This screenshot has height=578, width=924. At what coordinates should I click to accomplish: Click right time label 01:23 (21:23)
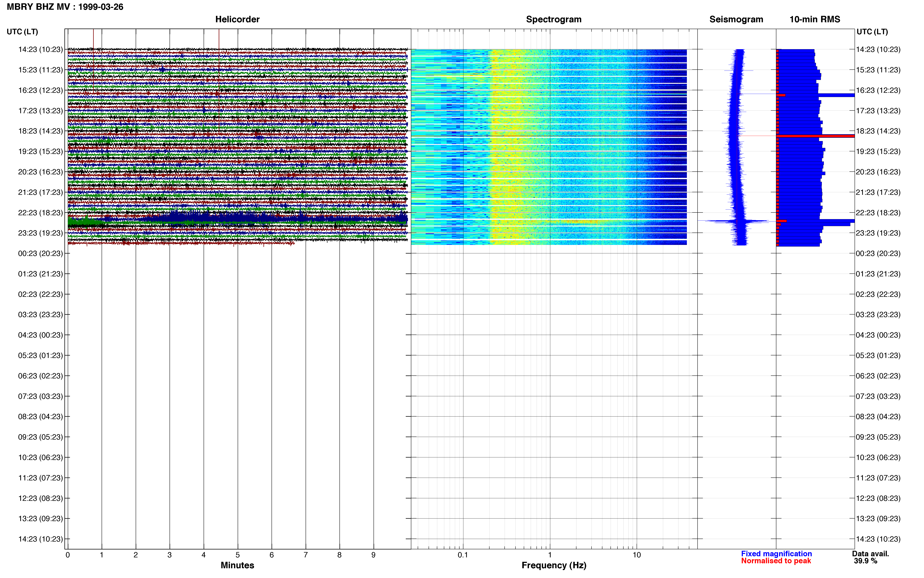pyautogui.click(x=878, y=274)
